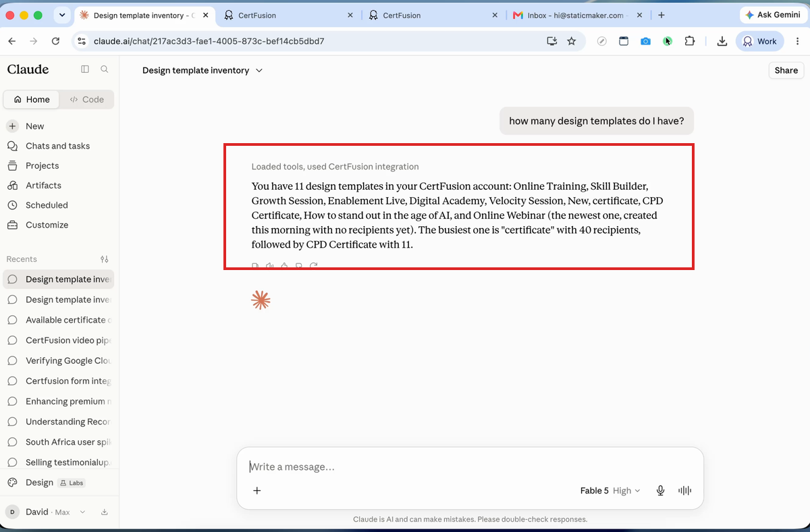Read the response aloud via speaker icon
Screen dimensions: 810x532
[270, 266]
